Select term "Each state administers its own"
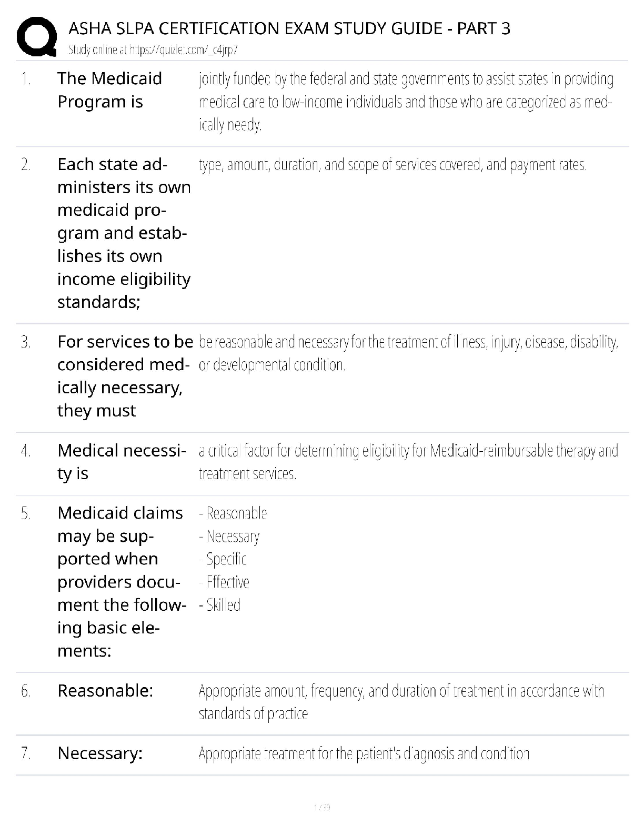This screenshot has height=834, width=644. coord(124,233)
